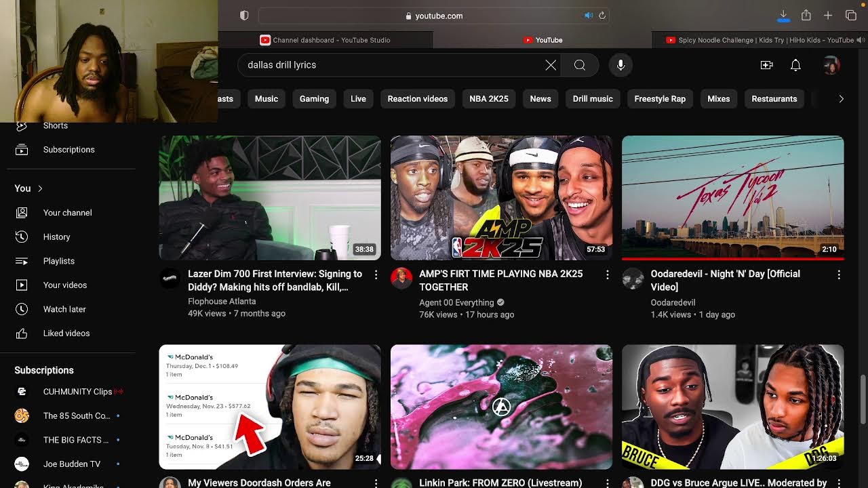
Task: Expand the You section chevron
Action: click(40, 188)
